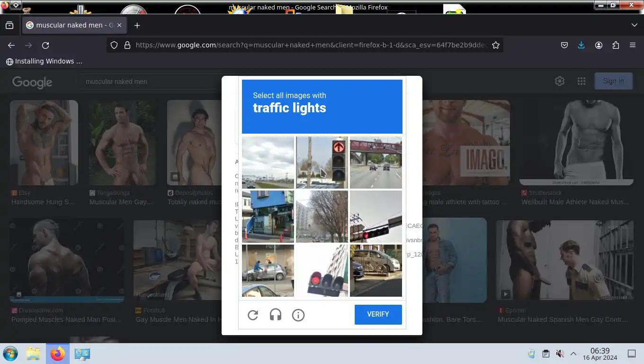Viewport: 644px width, 364px height.
Task: Select the Google Search browser tab
Action: pyautogui.click(x=73, y=25)
